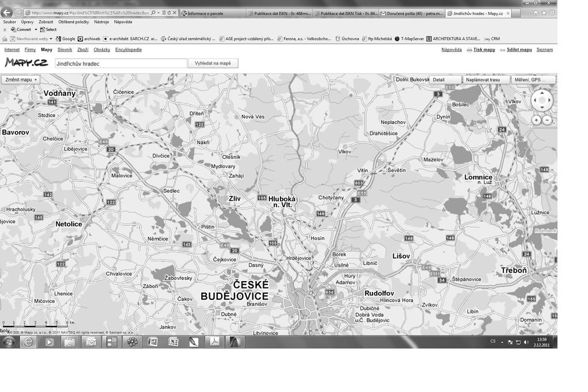
Task: Switch to the Doručená pošta tab
Action: 412,13
